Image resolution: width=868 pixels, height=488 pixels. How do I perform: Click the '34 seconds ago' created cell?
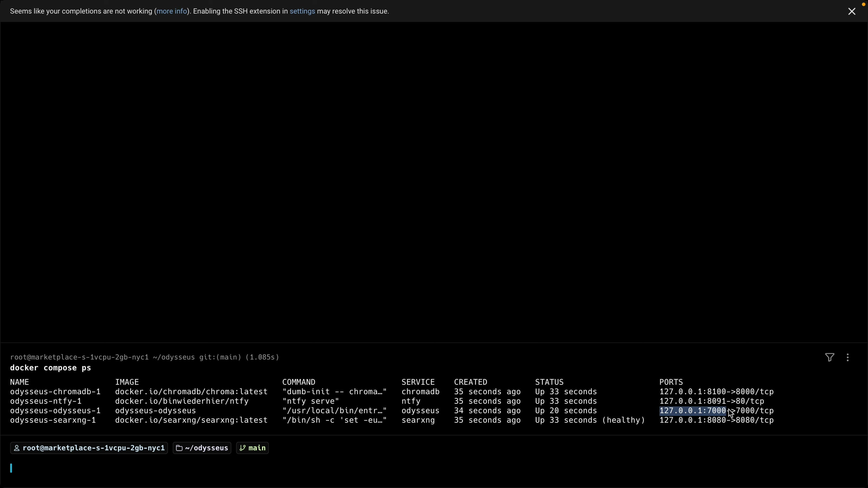487,410
